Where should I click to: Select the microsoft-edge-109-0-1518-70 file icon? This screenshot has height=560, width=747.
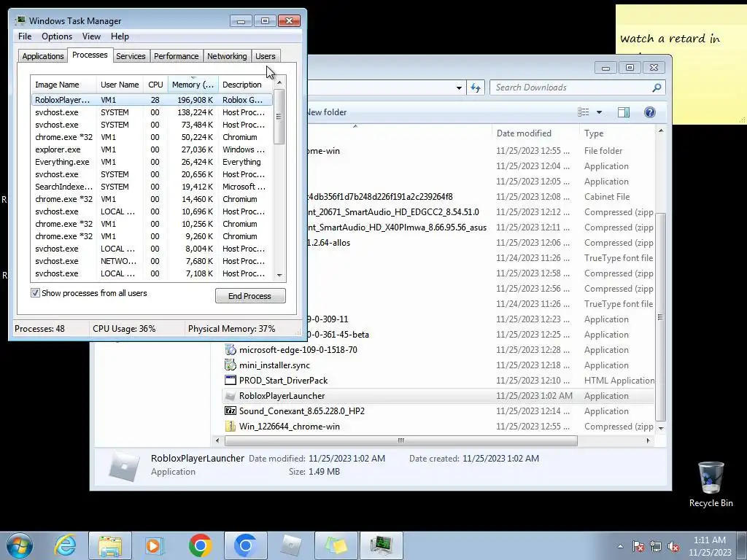[x=230, y=350]
